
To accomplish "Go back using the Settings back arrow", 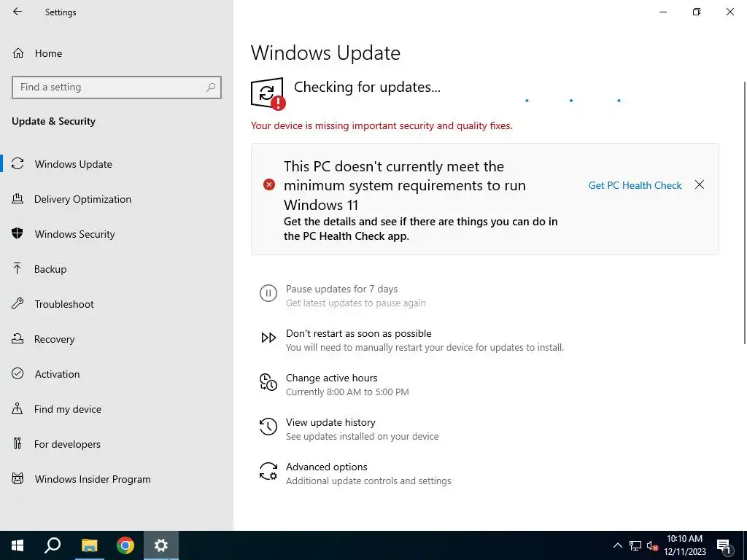I will [x=18, y=12].
